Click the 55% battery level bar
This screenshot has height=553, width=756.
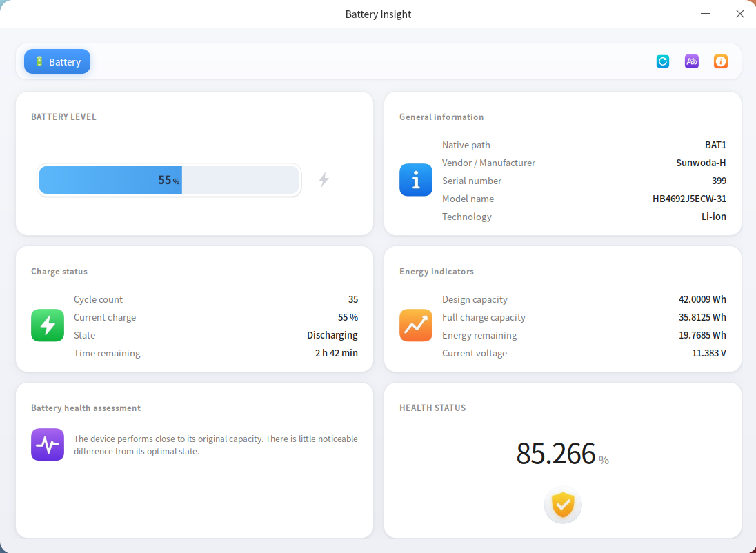coord(169,180)
